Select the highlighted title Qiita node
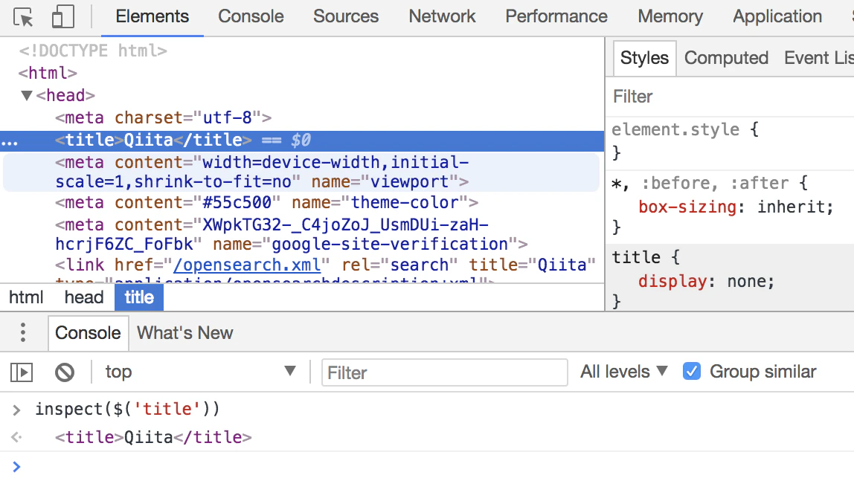Image resolution: width=854 pixels, height=504 pixels. (x=302, y=140)
